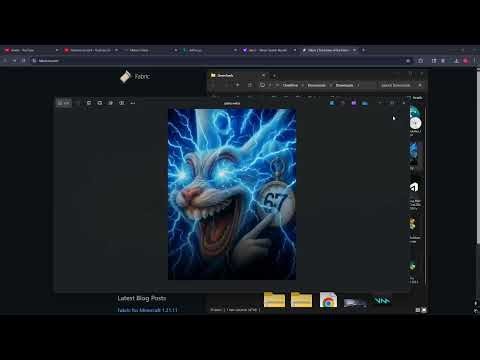Click the purple app icon in Photos title bar
Screen dimensions: 480x360
tap(354, 103)
